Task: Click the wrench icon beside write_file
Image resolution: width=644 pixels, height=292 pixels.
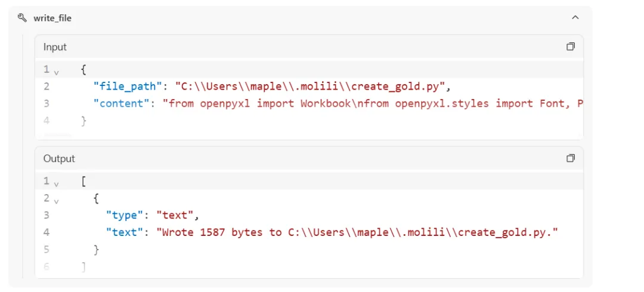Action: click(23, 18)
